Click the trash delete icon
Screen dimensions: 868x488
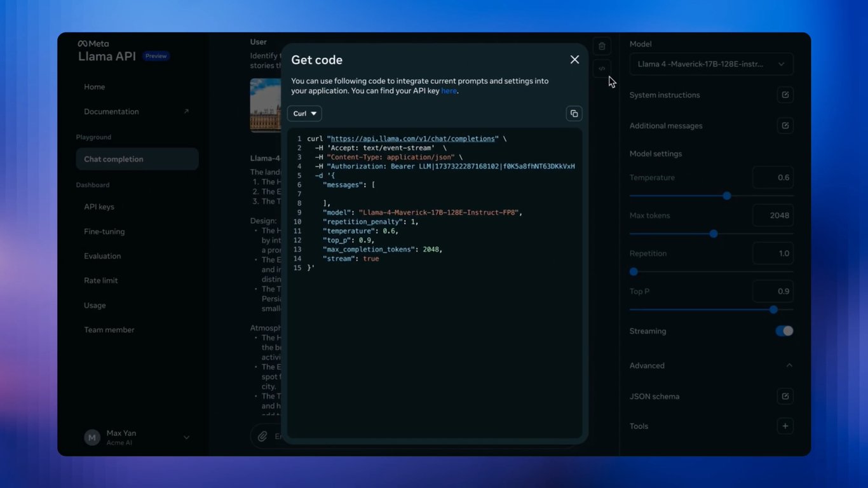(602, 46)
